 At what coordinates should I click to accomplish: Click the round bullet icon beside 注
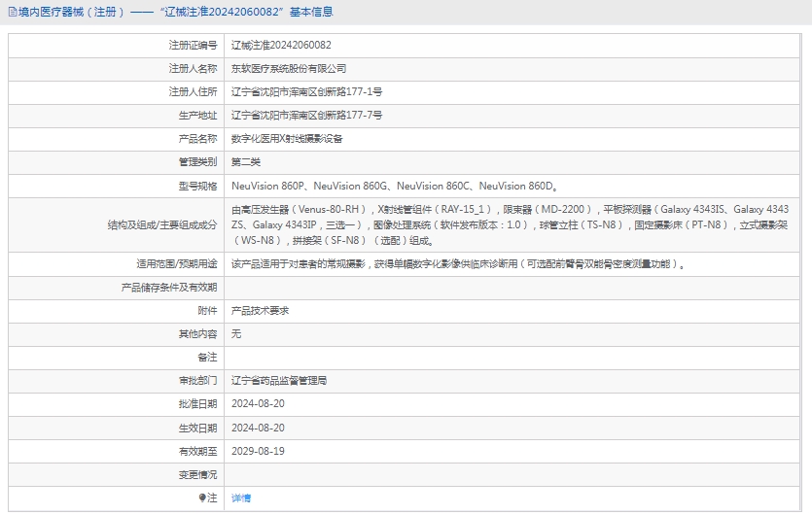tap(203, 498)
